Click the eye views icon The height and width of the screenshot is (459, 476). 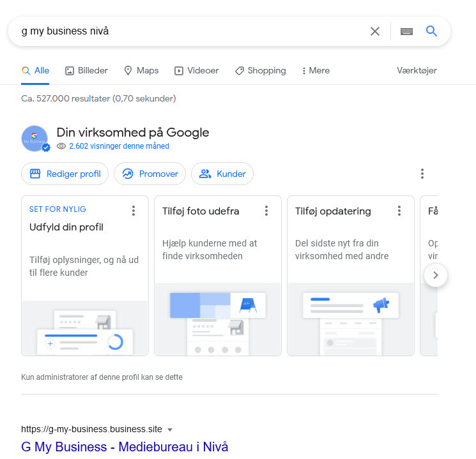[61, 146]
